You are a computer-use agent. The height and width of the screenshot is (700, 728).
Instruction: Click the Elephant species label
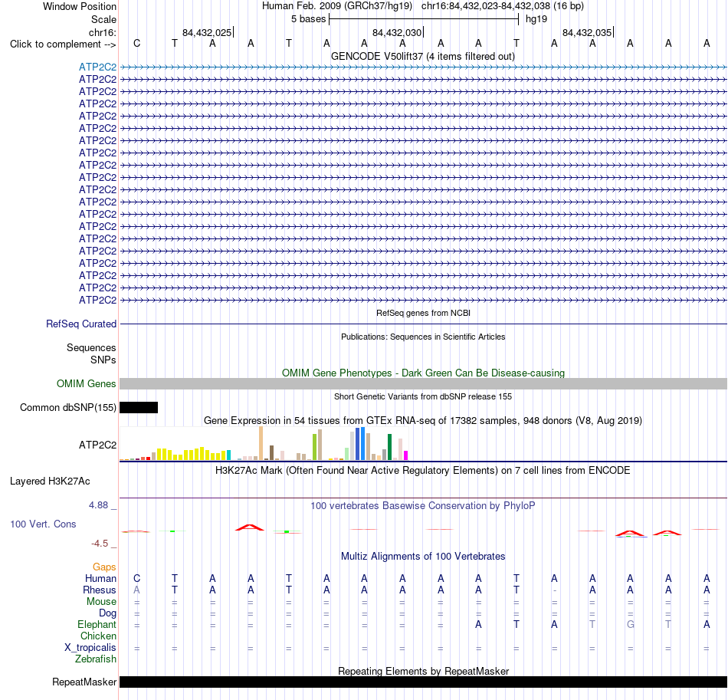click(97, 625)
